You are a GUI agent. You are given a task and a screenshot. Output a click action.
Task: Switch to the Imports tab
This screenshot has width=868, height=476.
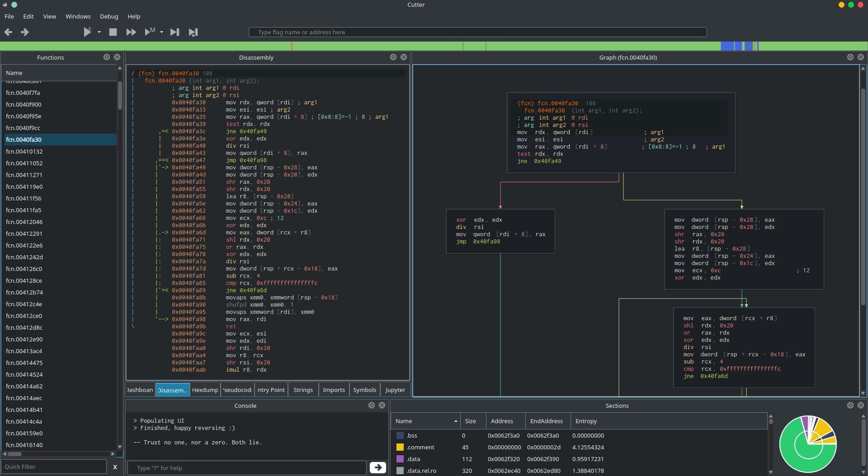334,390
